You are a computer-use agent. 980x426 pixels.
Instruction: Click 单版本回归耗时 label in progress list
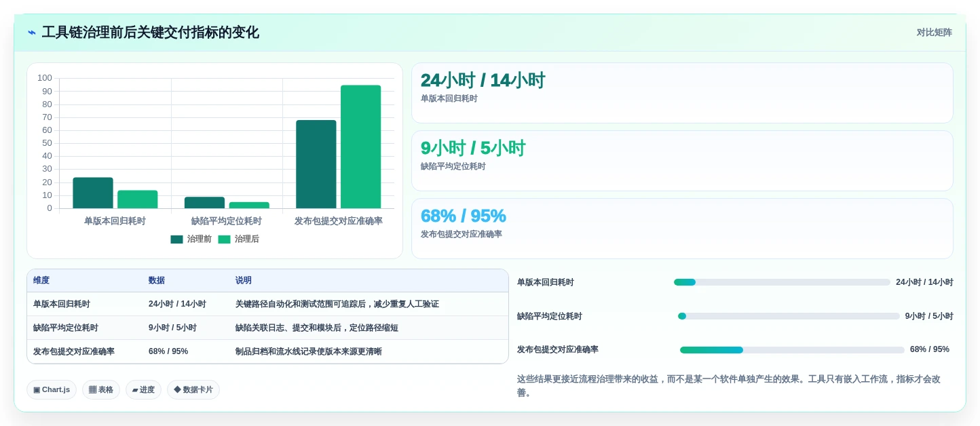point(546,283)
